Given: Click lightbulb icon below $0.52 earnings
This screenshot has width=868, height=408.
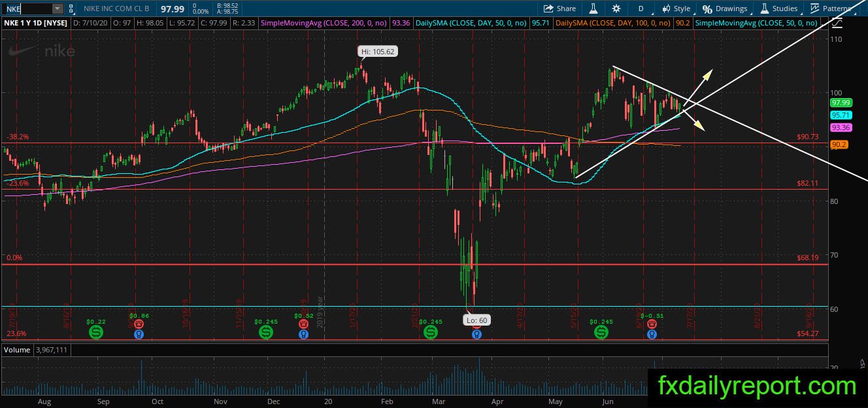Looking at the screenshot, I should (303, 334).
